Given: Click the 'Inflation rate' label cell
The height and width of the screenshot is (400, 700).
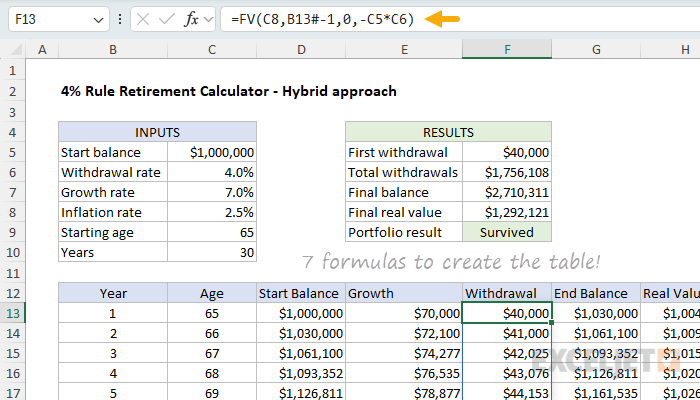Looking at the screenshot, I should click(113, 212).
